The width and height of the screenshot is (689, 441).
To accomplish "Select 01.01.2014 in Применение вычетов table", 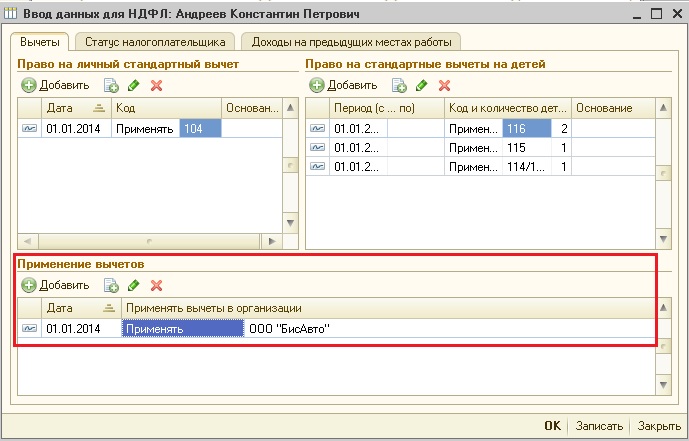I will tap(81, 329).
